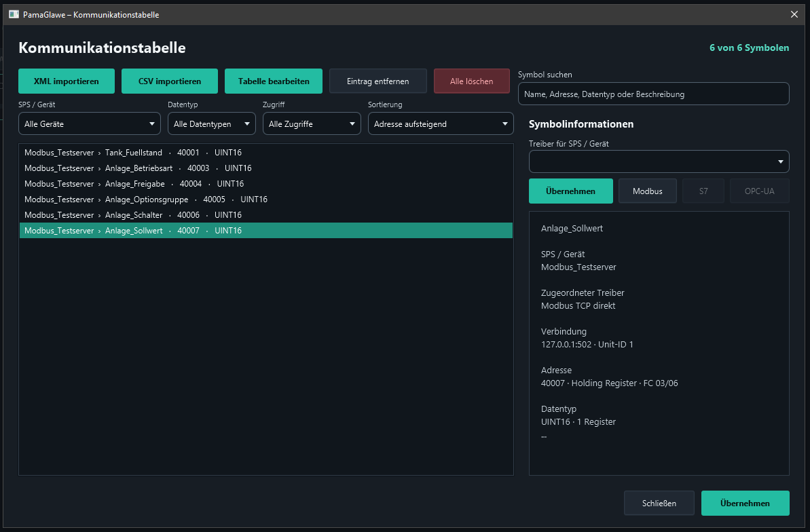Open Tabelle bearbeiten
The width and height of the screenshot is (810, 532).
(273, 81)
